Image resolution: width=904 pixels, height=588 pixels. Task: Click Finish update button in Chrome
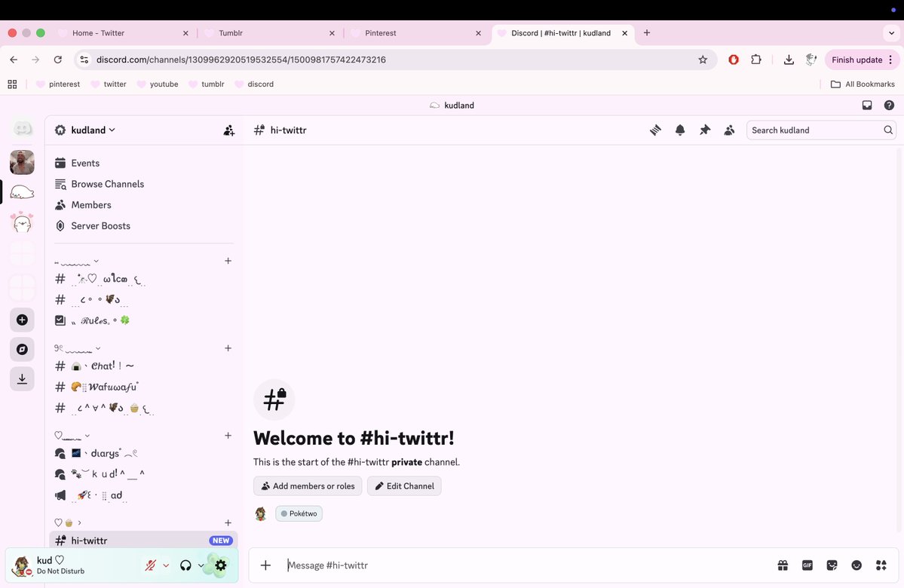pos(862,60)
